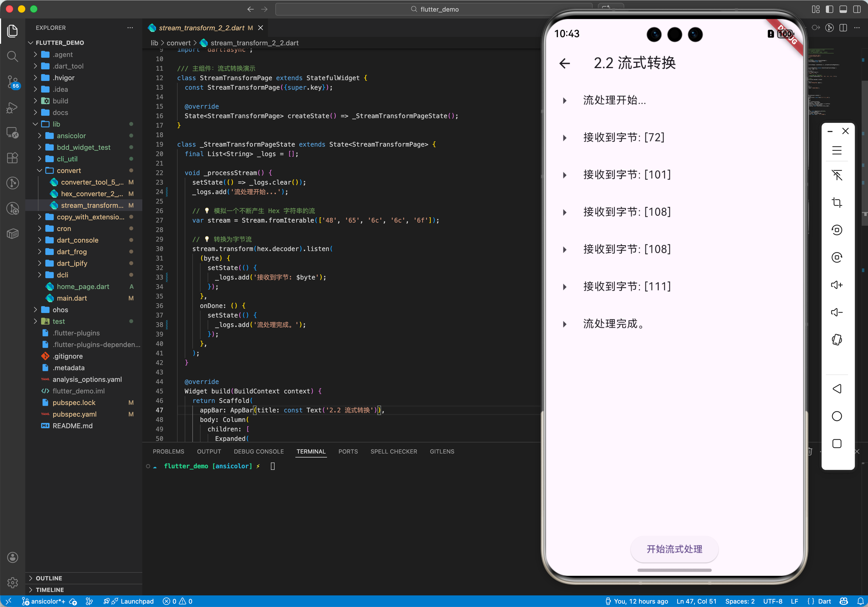Expand the .agent folder
Viewport: 868px width, 607px height.
(84, 55)
